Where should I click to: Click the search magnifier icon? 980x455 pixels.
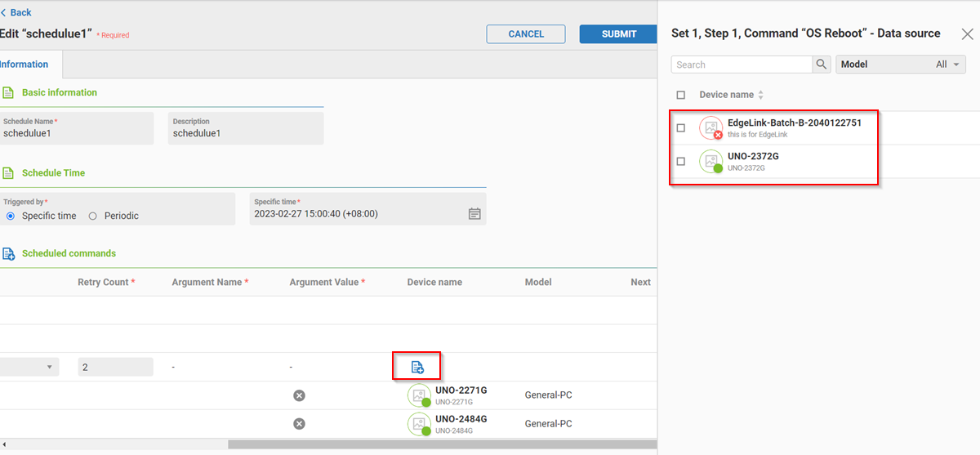(x=822, y=65)
